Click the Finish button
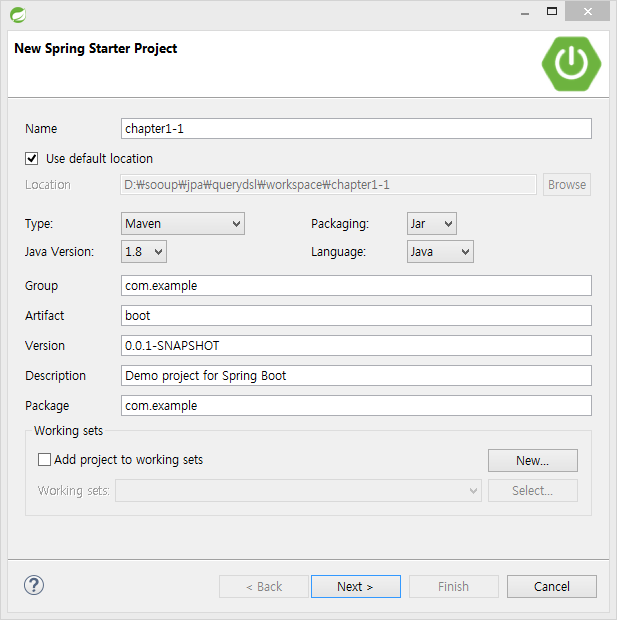Screen dimensions: 617x620 (x=454, y=586)
